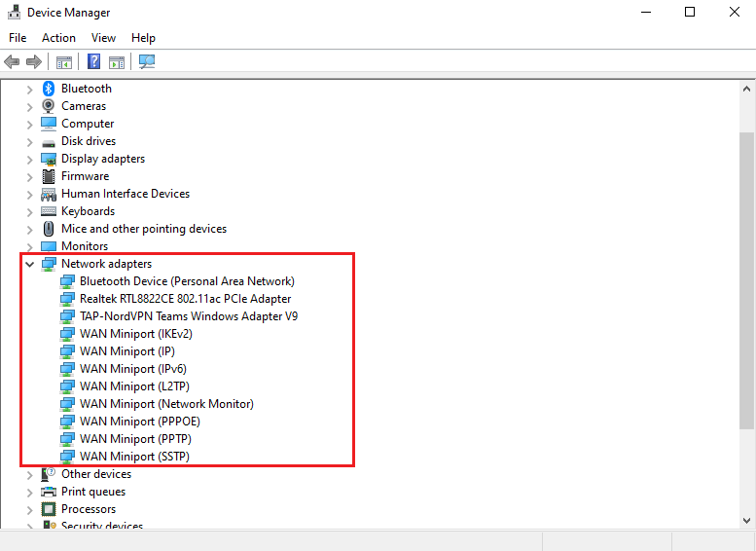Click icon beside WAN Miniport (IKEv2)
Screen dimensions: 756x551
67,334
